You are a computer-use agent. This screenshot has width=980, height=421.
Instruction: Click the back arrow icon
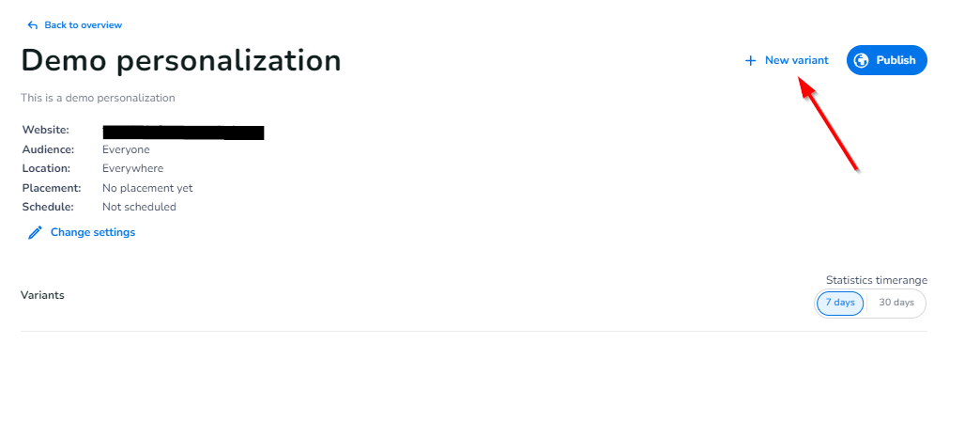click(33, 25)
